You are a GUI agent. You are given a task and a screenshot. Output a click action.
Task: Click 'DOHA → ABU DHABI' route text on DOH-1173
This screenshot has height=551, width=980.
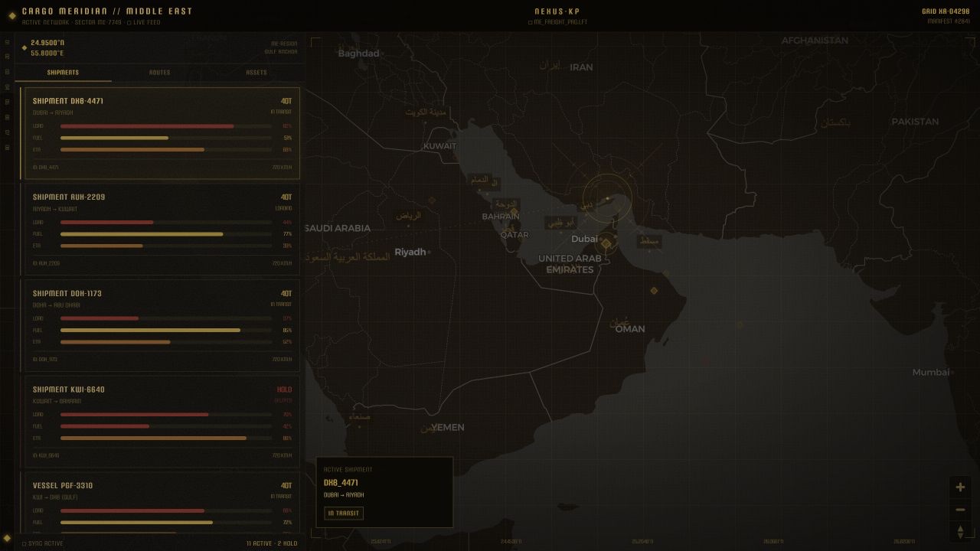tap(56, 305)
